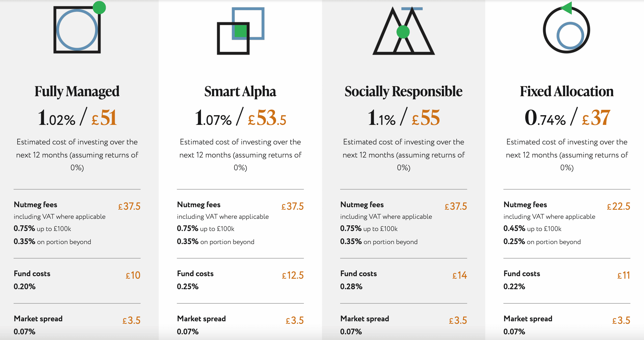
Task: Click the Smart Alpha £53.5 cost figure
Action: click(x=267, y=118)
